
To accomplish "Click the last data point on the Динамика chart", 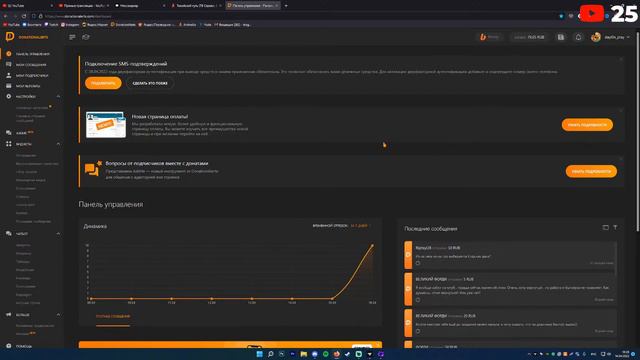I will (x=372, y=245).
